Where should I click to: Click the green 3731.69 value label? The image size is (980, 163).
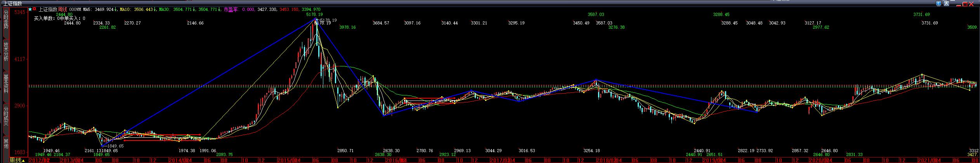coord(921,14)
